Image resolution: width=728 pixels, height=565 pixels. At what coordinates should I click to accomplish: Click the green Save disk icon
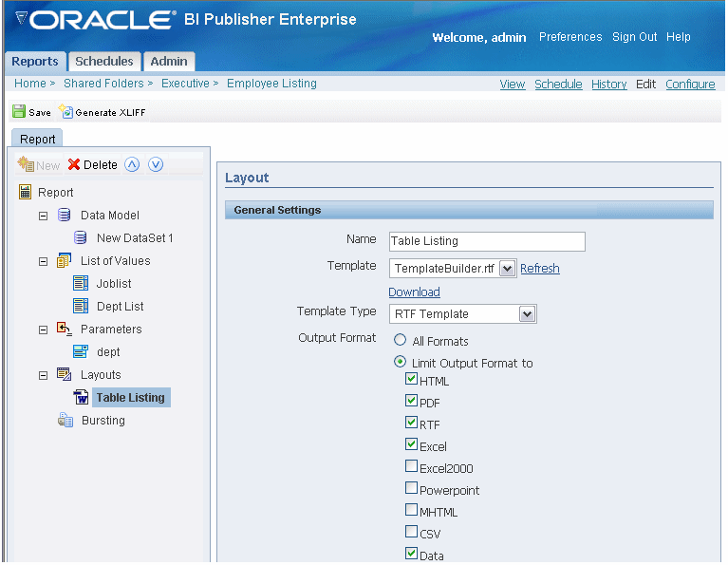[x=19, y=111]
